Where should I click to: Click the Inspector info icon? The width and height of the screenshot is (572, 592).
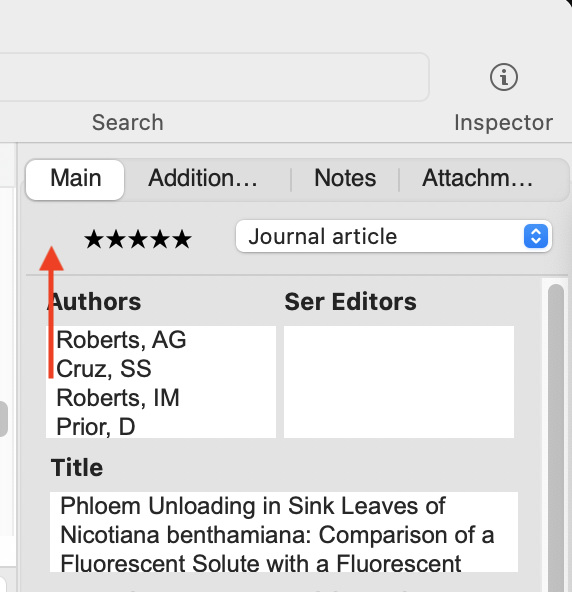504,77
